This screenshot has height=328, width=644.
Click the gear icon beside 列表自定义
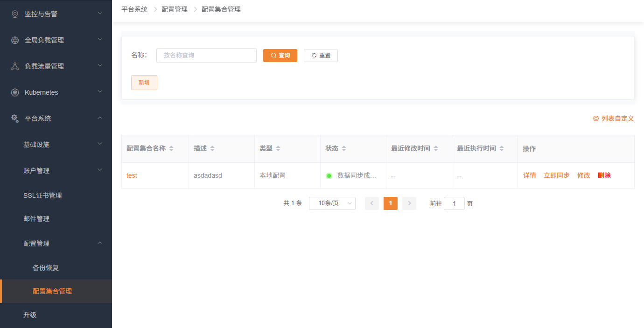tap(596, 119)
